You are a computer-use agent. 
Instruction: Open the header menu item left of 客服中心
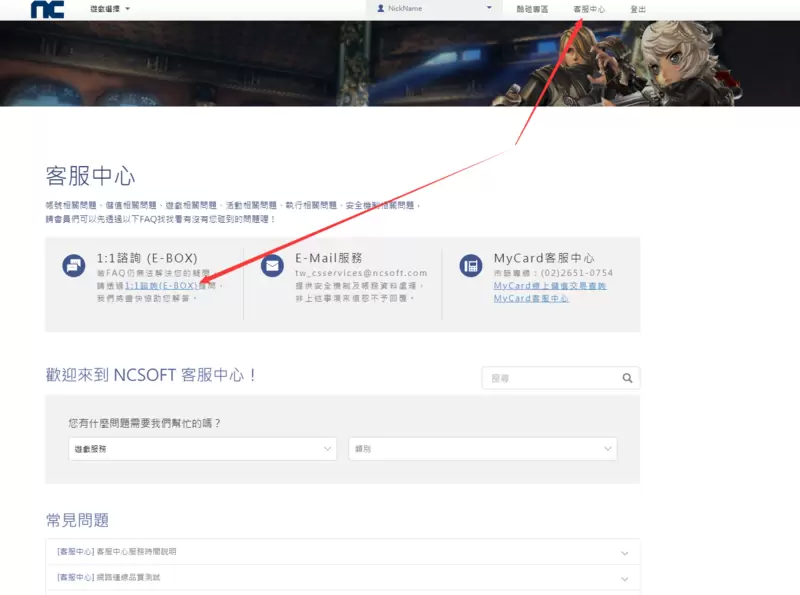click(x=532, y=9)
